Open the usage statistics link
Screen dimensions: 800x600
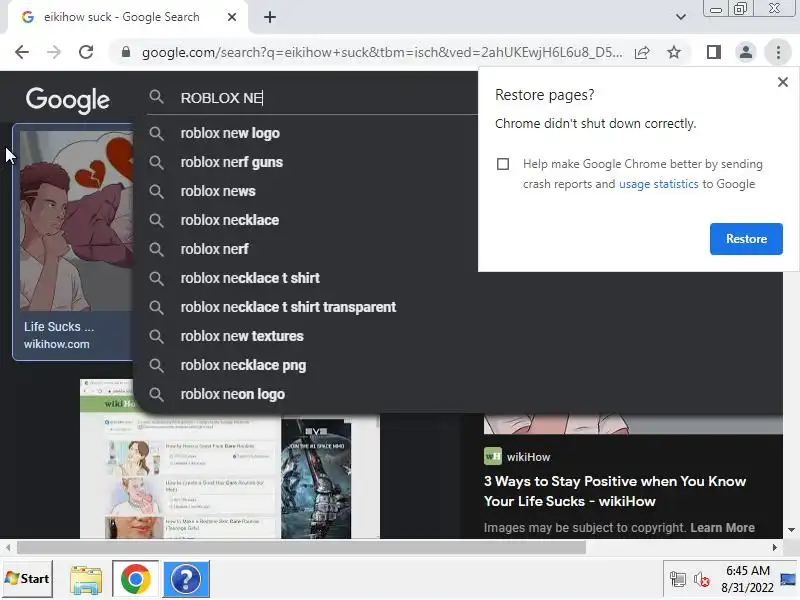tap(659, 184)
